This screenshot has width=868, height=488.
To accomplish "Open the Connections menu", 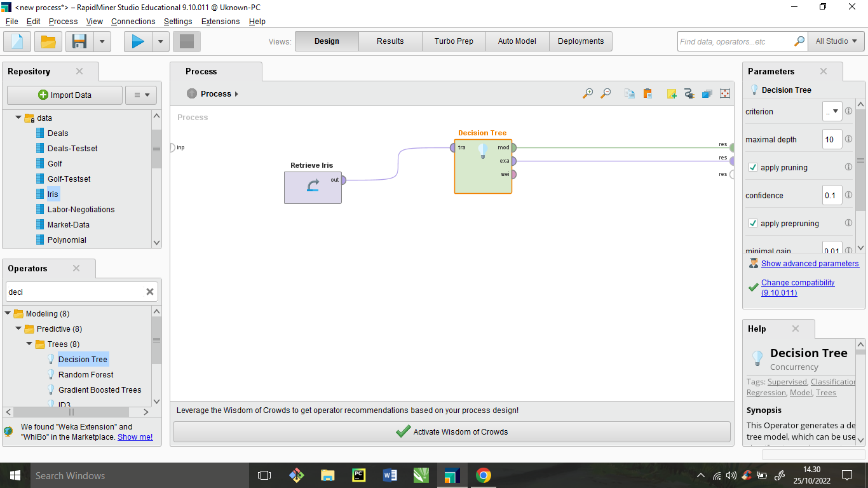I will [x=133, y=21].
